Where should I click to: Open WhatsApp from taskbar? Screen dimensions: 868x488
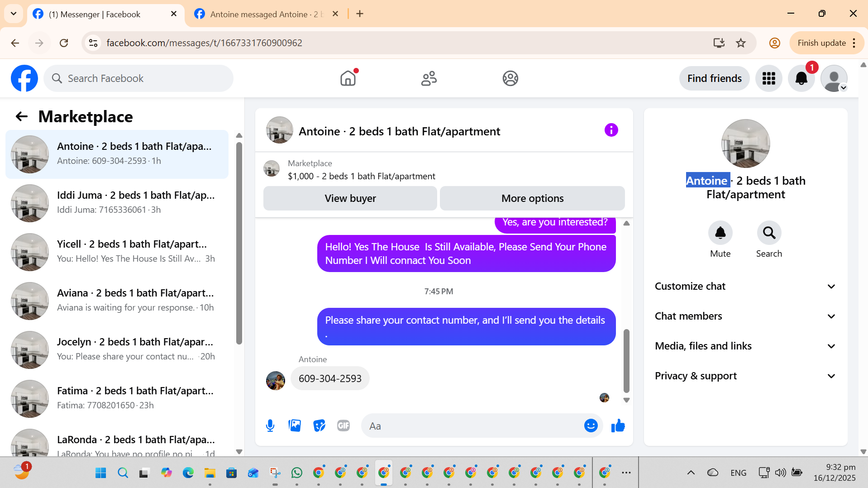297,473
